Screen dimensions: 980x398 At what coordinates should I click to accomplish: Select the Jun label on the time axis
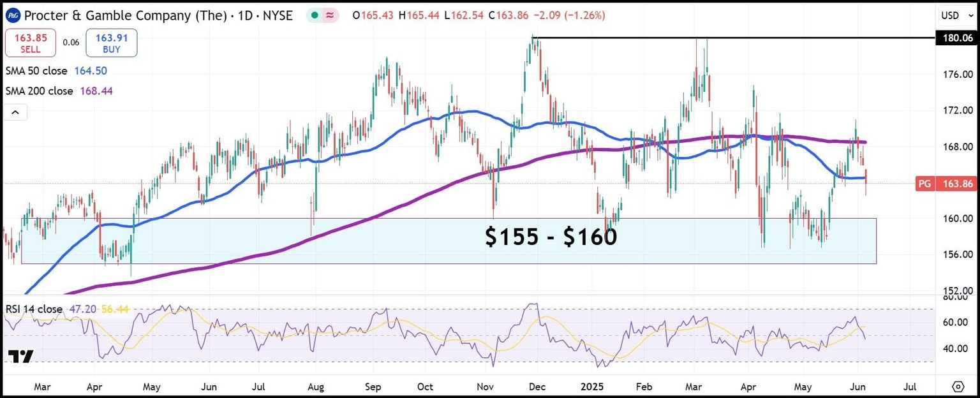point(857,387)
